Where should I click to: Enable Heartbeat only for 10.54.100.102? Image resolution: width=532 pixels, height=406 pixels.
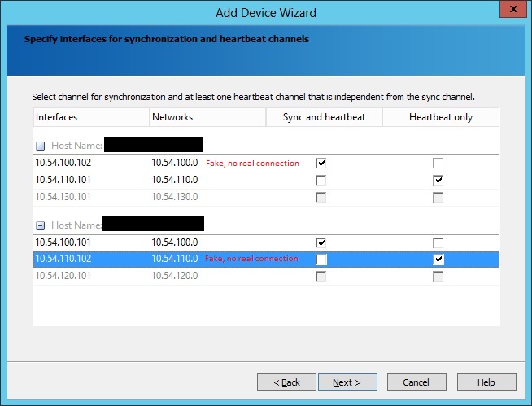click(438, 164)
